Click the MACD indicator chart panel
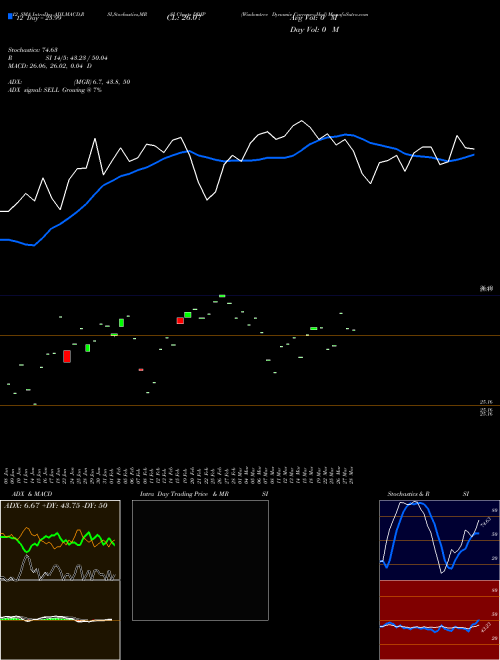The width and height of the screenshot is (500, 660). pyautogui.click(x=60, y=620)
